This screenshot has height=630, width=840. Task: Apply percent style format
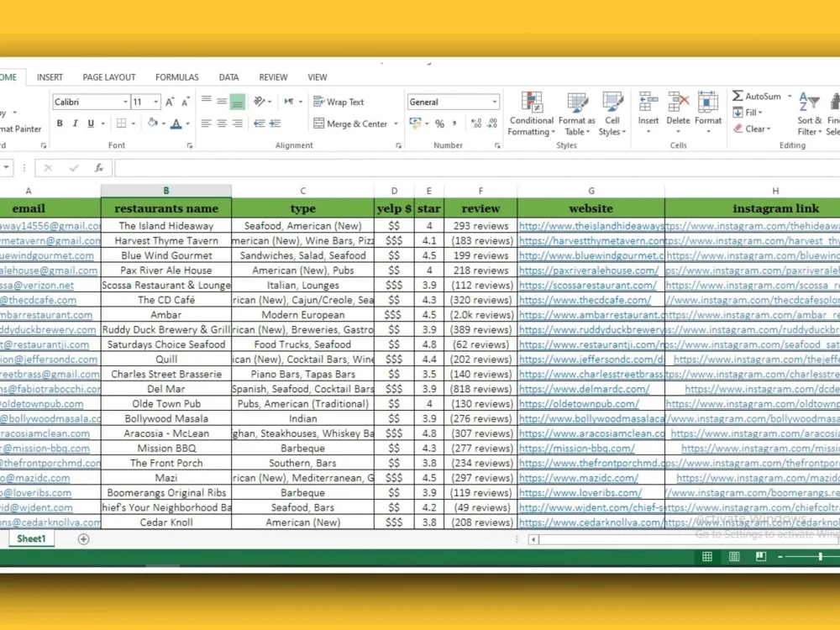tap(439, 123)
